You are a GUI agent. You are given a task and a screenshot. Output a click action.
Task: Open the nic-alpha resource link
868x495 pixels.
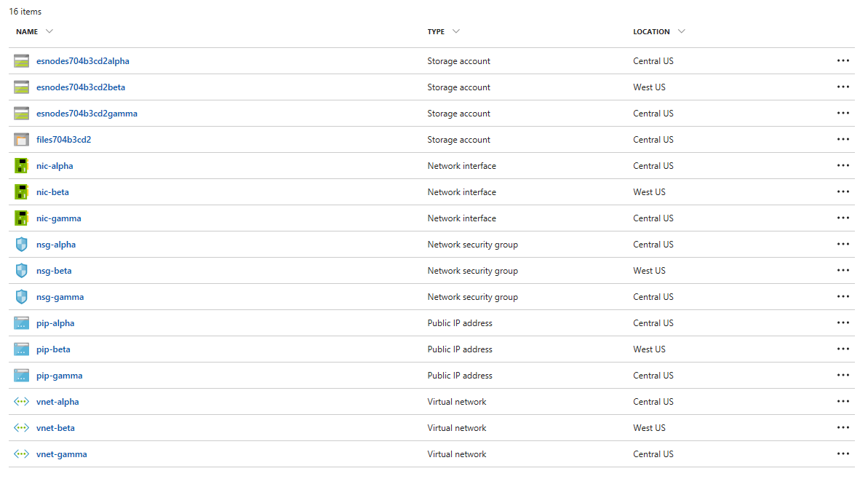pos(55,166)
